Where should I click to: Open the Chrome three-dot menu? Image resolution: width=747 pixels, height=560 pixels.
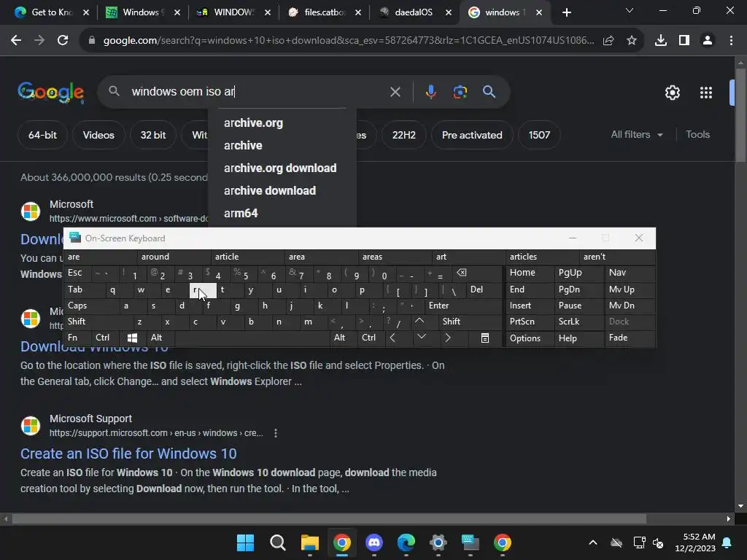tap(731, 41)
